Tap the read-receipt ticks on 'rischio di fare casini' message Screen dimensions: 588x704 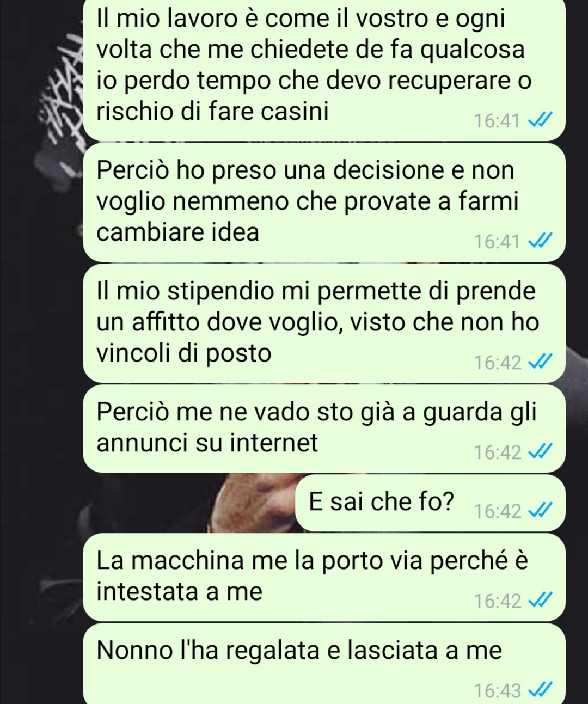tap(542, 120)
